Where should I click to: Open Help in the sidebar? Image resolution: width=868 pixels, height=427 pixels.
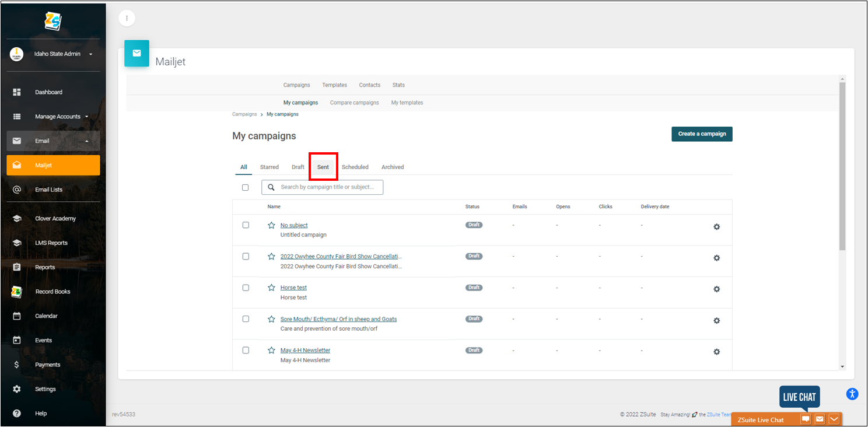41,414
